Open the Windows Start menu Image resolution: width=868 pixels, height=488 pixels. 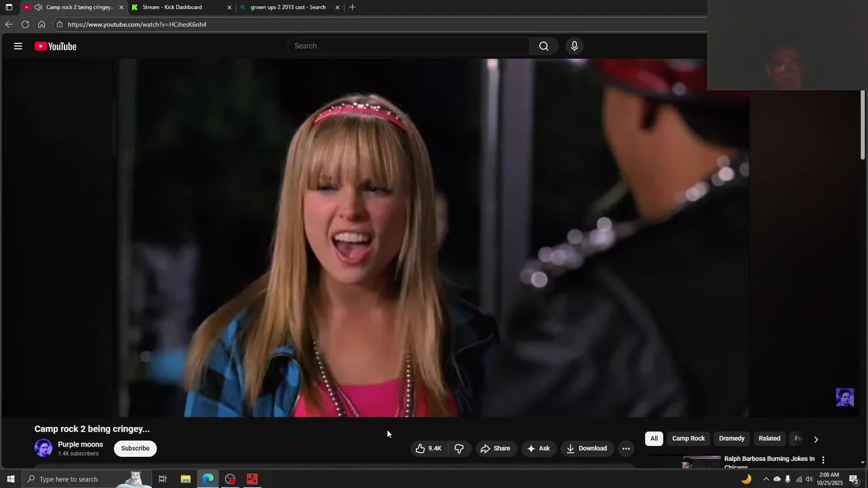[x=10, y=479]
